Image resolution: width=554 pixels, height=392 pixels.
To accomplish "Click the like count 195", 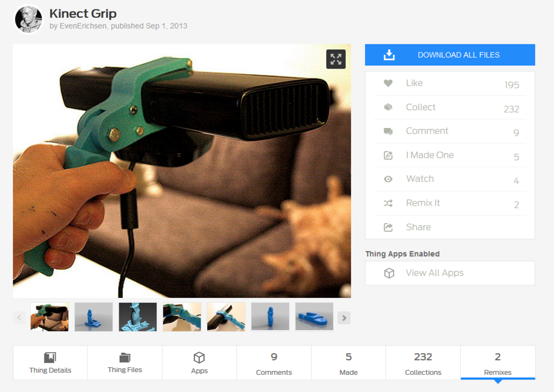I will [x=511, y=85].
